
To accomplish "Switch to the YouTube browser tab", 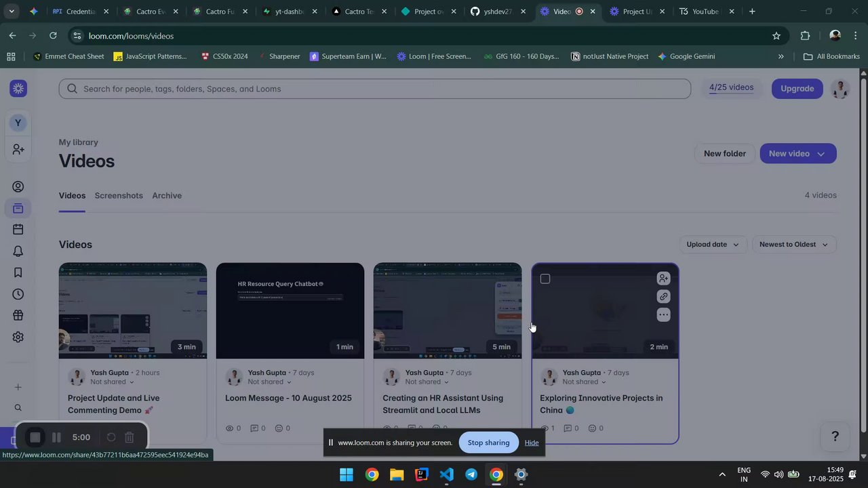I will (705, 12).
